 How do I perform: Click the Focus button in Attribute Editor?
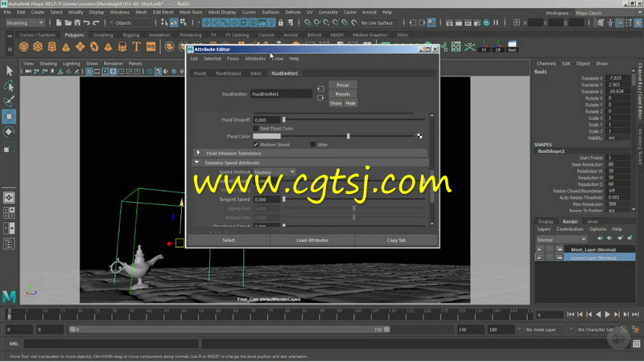coord(343,85)
